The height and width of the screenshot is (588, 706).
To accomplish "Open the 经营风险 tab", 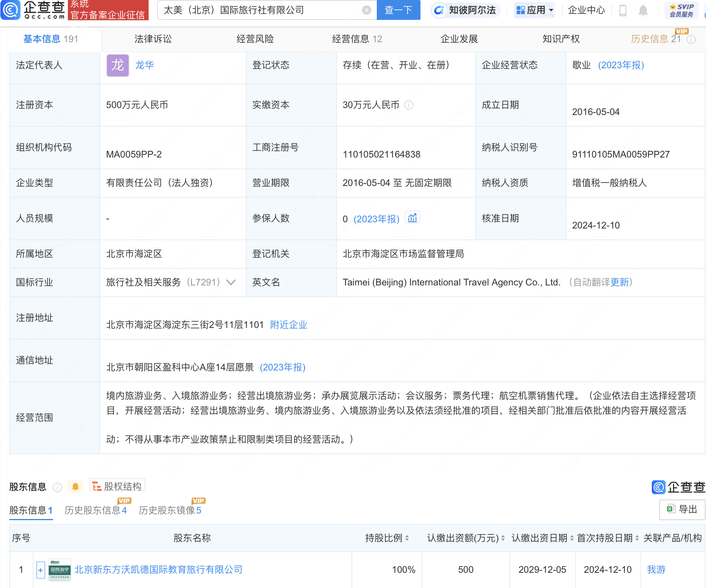I will [255, 39].
